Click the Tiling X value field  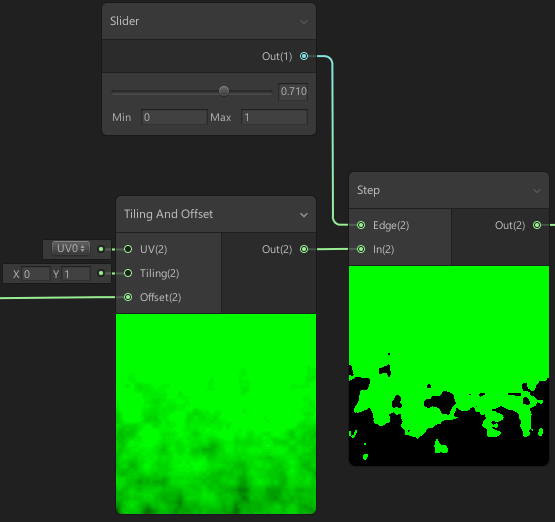tap(35, 274)
